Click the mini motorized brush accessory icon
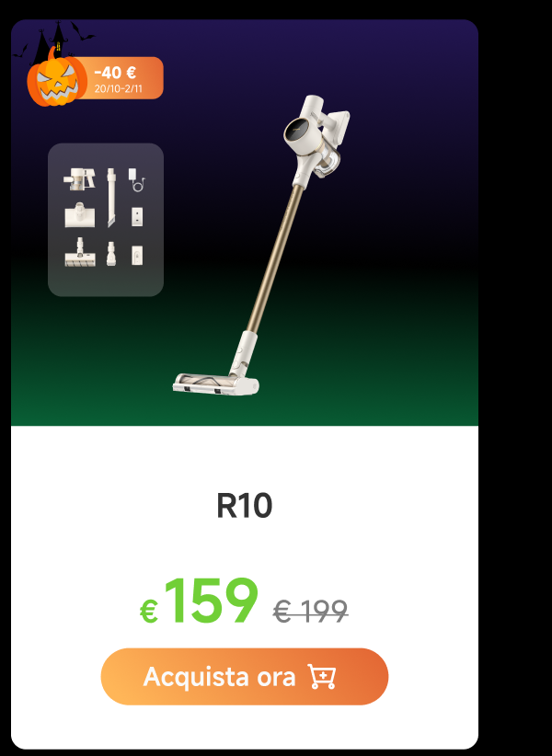Image resolution: width=552 pixels, height=756 pixels. tap(79, 214)
